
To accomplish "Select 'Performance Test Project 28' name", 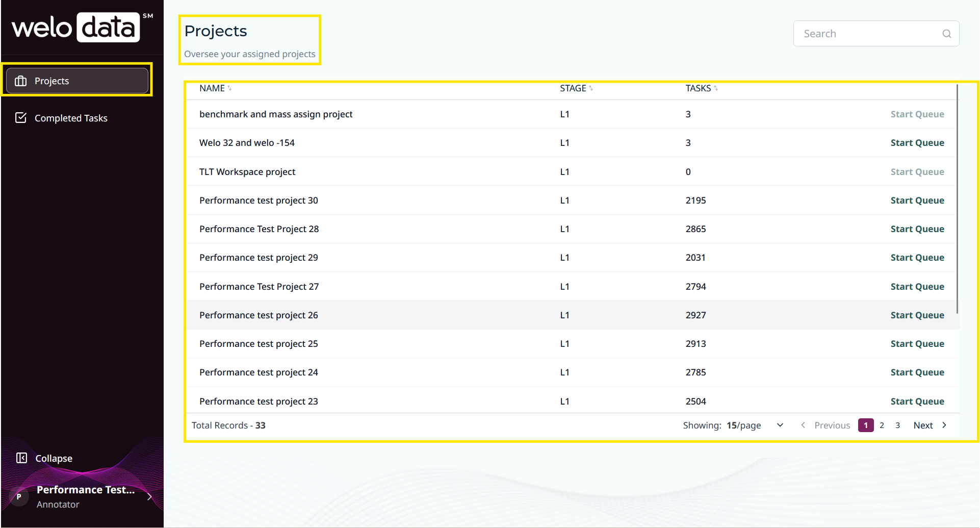I will click(259, 229).
